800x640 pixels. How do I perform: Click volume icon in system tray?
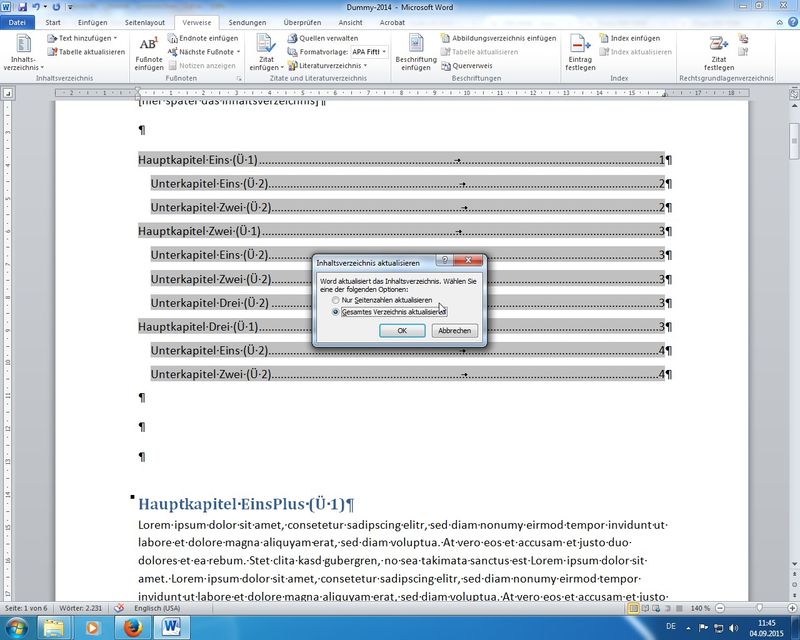(734, 628)
